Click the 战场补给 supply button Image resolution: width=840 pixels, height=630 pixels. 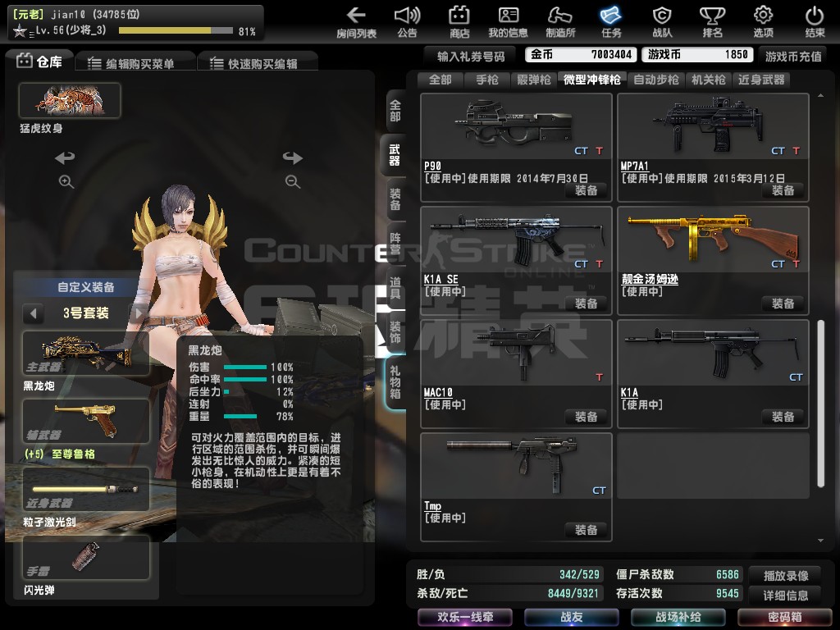(678, 617)
